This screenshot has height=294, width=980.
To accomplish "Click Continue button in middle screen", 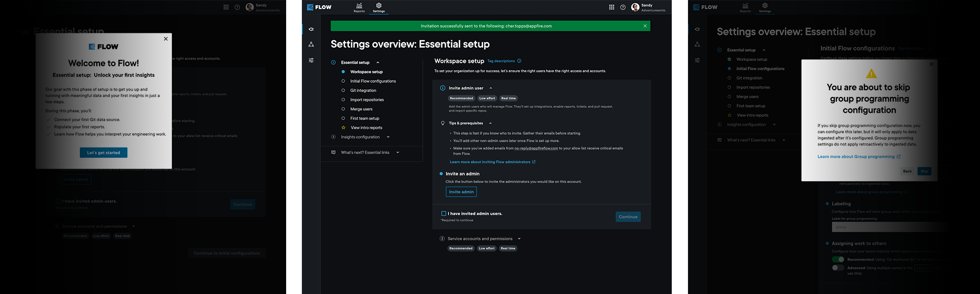I will point(628,217).
